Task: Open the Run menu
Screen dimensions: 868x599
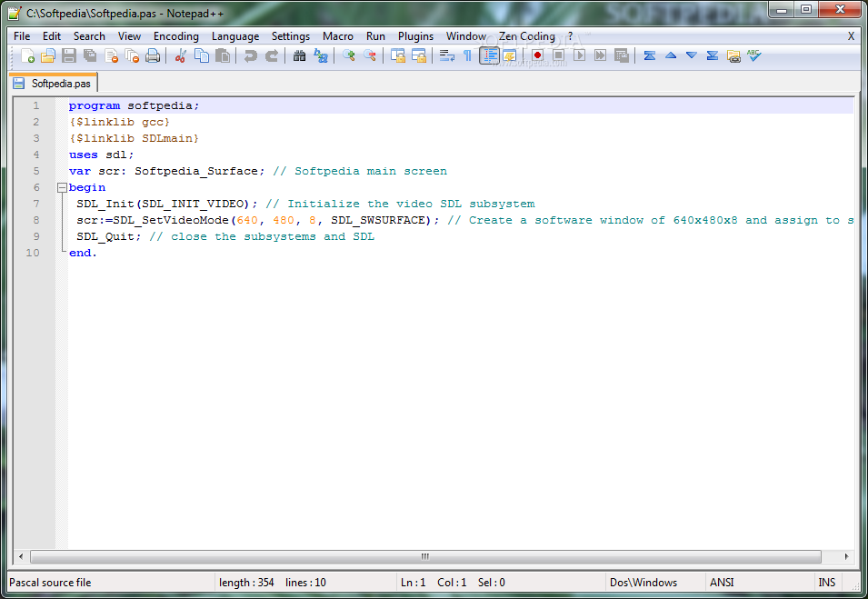Action: coord(375,36)
